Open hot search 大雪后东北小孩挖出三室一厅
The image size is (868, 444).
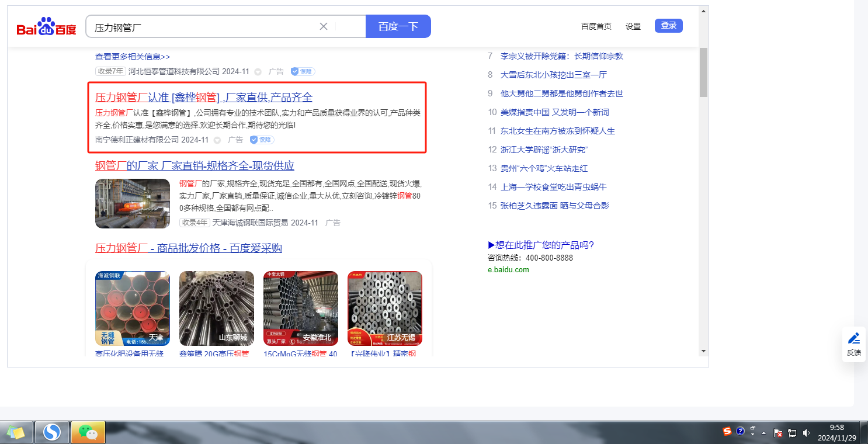[x=554, y=75]
